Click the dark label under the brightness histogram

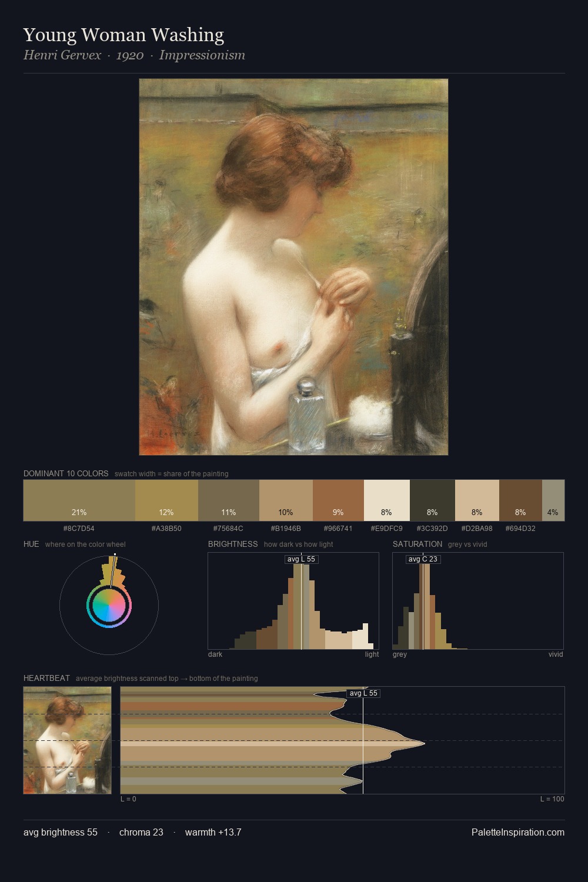click(215, 654)
